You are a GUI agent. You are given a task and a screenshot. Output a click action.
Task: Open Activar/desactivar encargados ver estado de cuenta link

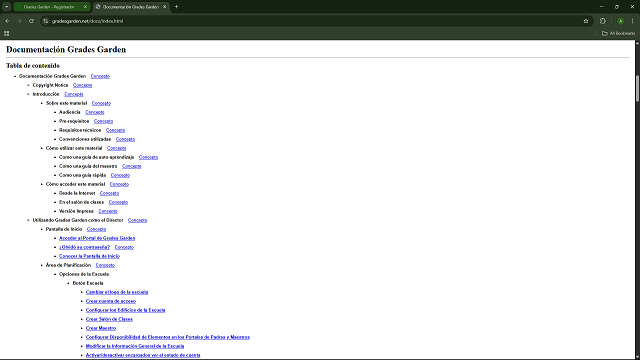[x=143, y=355]
